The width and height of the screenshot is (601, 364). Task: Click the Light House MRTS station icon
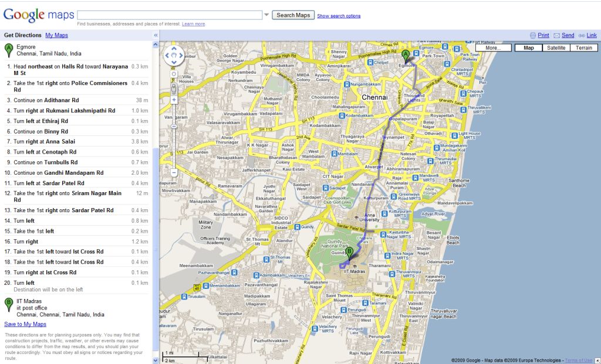(x=455, y=135)
